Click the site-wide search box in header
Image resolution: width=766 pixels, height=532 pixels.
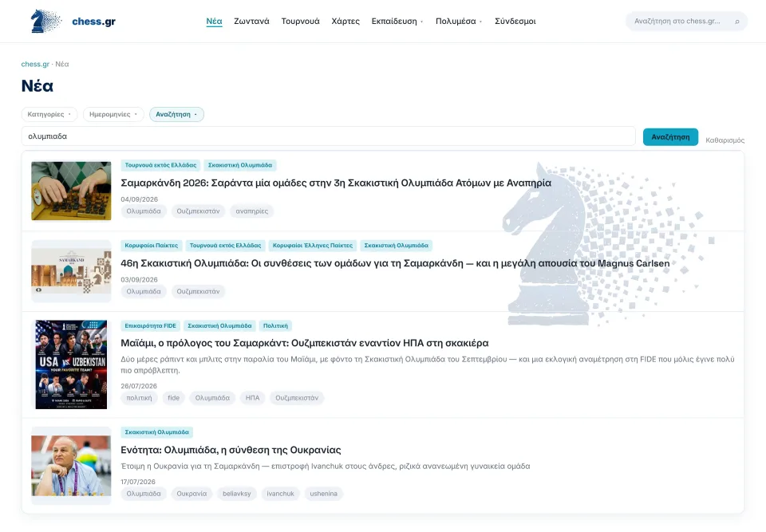pos(686,22)
